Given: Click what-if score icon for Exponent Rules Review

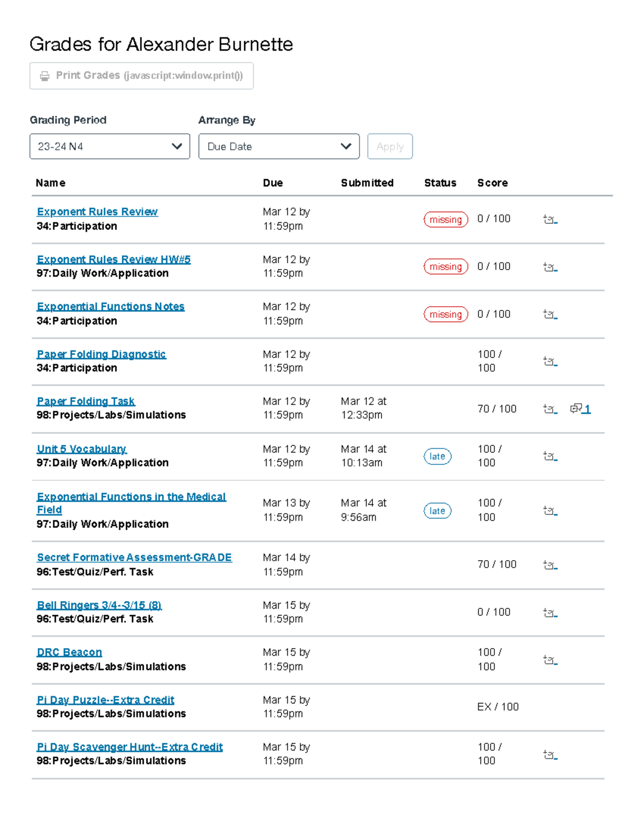Looking at the screenshot, I should (x=550, y=219).
